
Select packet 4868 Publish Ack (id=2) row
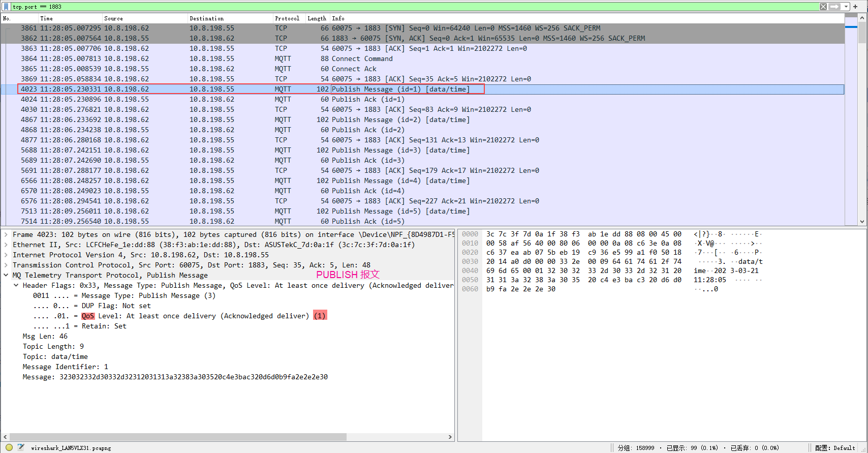click(422, 130)
